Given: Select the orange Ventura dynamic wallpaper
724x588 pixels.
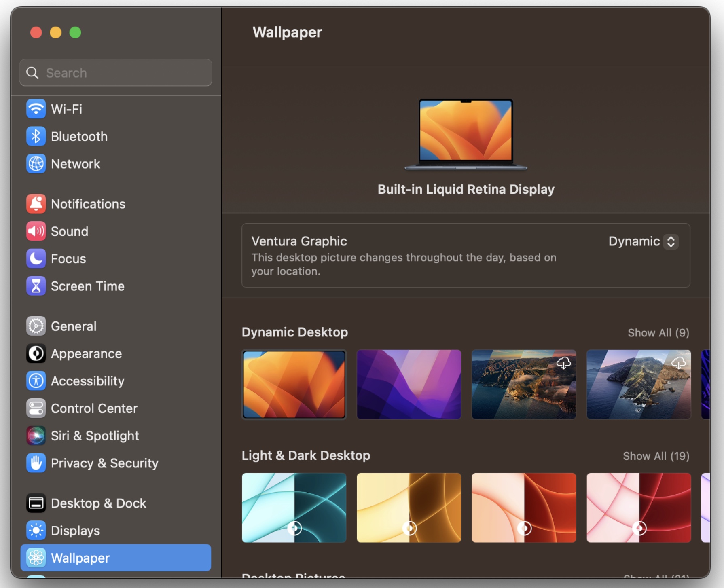Looking at the screenshot, I should (x=294, y=385).
